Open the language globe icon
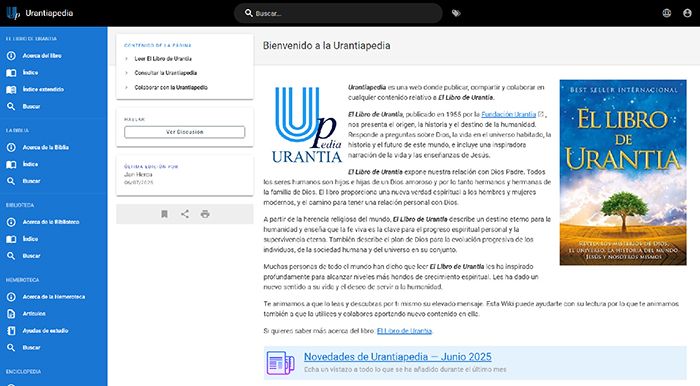 667,13
